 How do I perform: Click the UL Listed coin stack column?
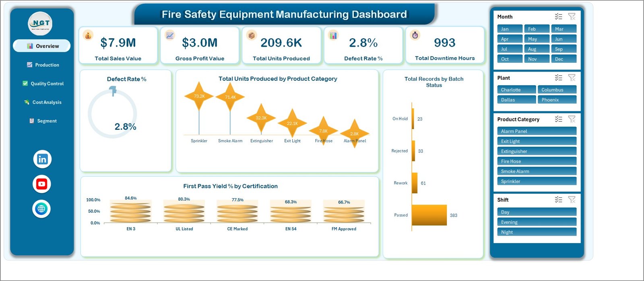[184, 212]
